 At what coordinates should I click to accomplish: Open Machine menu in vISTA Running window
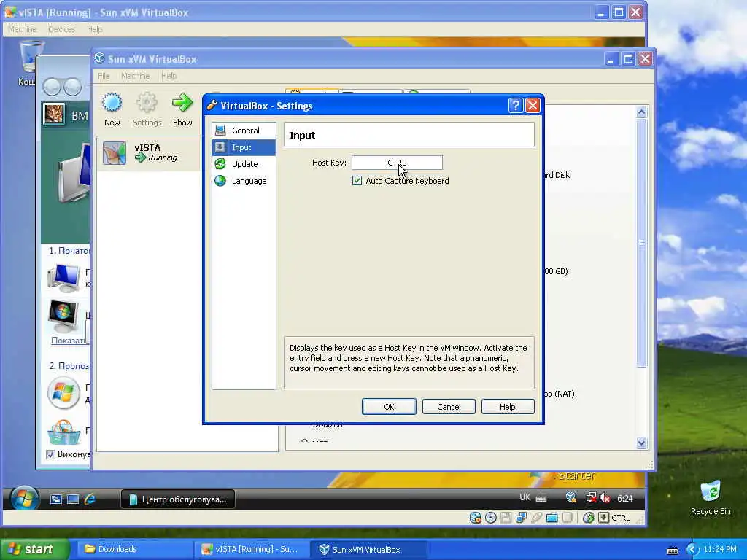tap(22, 29)
